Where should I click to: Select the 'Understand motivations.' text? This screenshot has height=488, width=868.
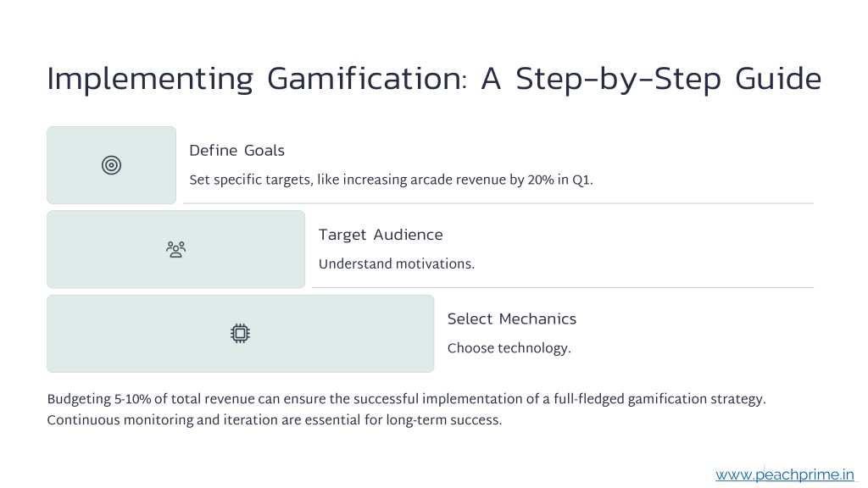pyautogui.click(x=397, y=264)
